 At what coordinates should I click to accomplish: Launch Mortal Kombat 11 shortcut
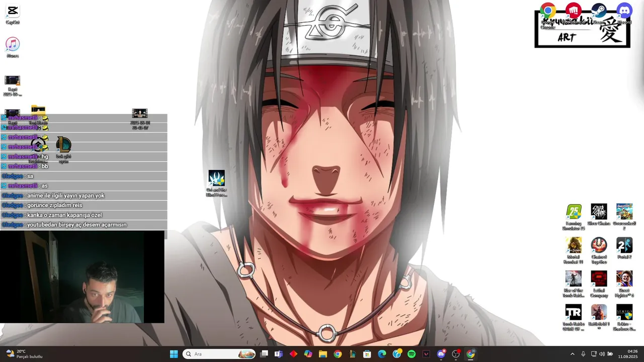coord(574,251)
